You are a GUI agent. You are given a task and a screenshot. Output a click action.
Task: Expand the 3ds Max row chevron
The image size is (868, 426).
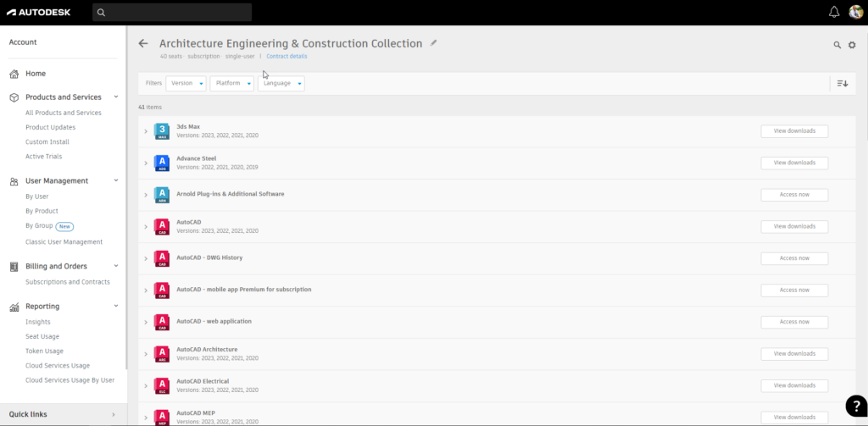pyautogui.click(x=146, y=131)
